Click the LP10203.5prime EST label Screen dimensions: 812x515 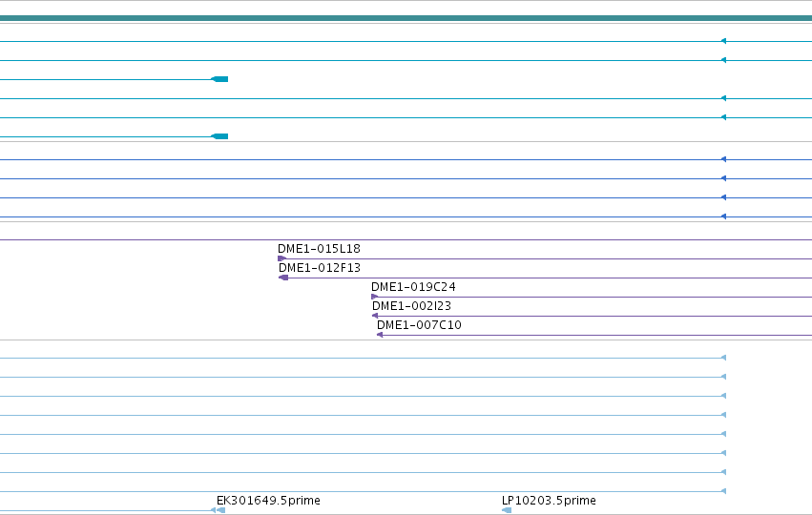click(x=549, y=501)
